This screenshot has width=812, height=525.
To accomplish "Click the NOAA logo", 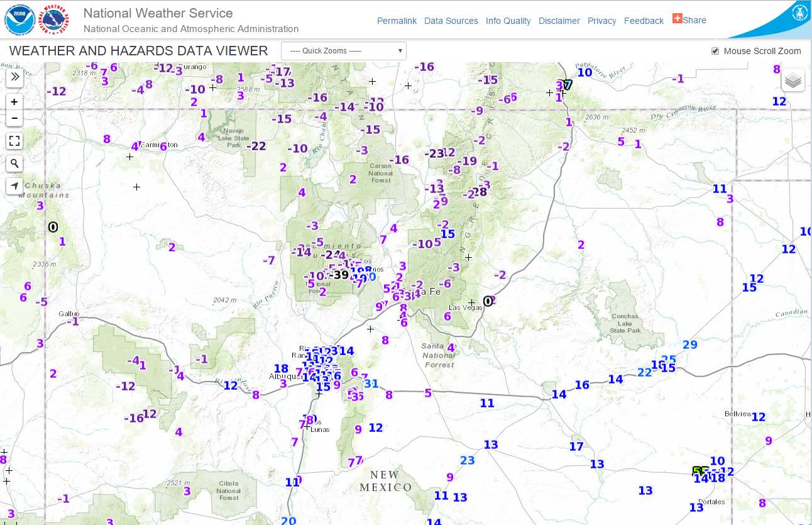I will click(x=19, y=19).
